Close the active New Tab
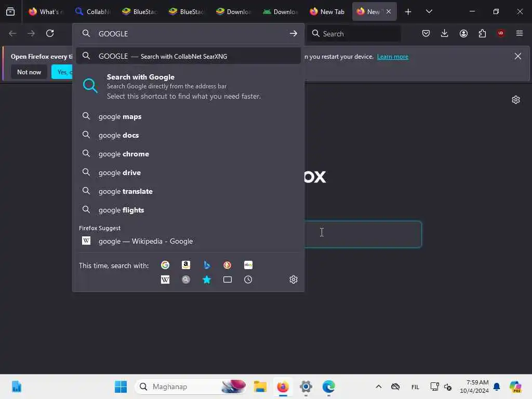The width and height of the screenshot is (532, 399). (389, 11)
